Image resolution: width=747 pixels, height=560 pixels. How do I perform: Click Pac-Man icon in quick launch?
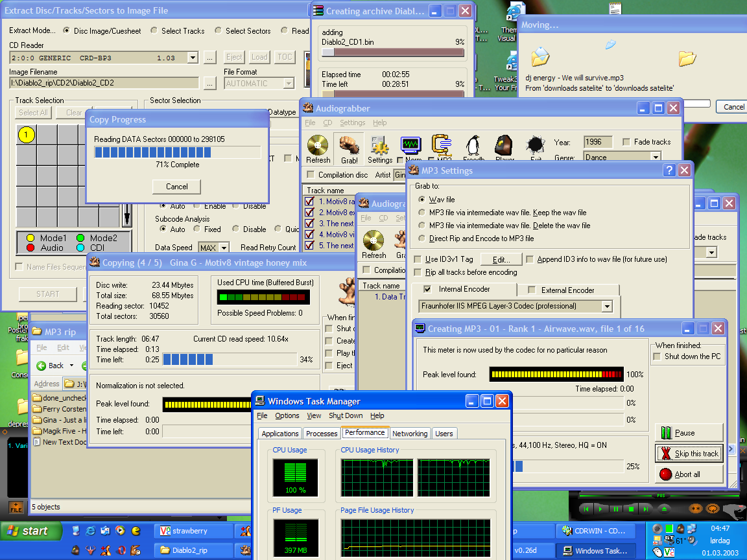click(136, 530)
